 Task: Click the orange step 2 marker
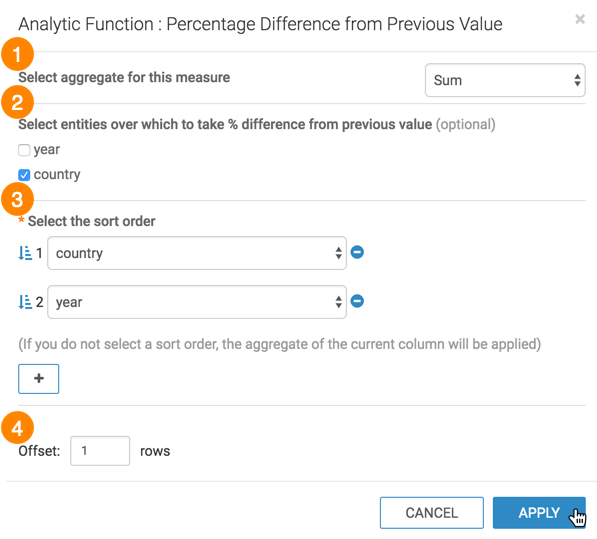(18, 102)
